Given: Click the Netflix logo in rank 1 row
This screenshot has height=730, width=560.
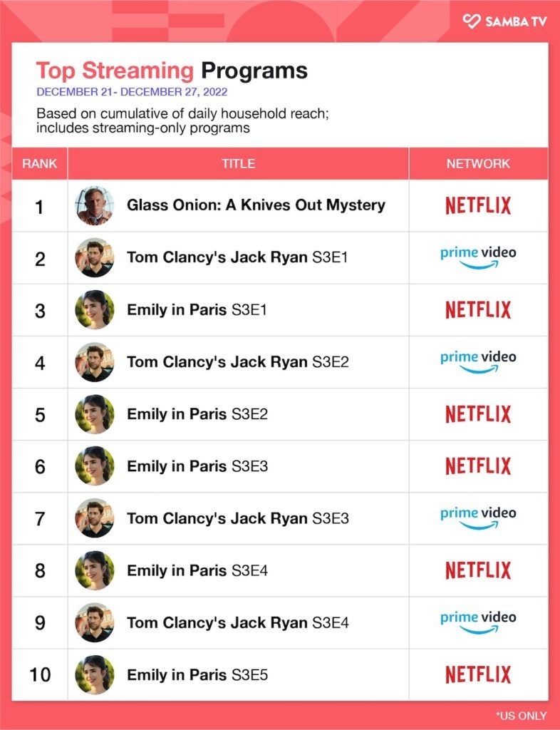Looking at the screenshot, I should (x=478, y=205).
